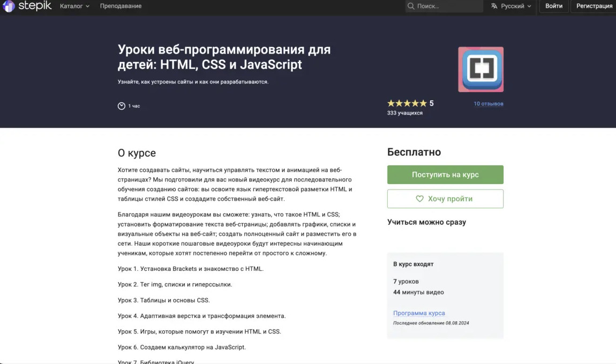Click the clock duration icon
Image resolution: width=616 pixels, height=364 pixels.
tap(122, 106)
